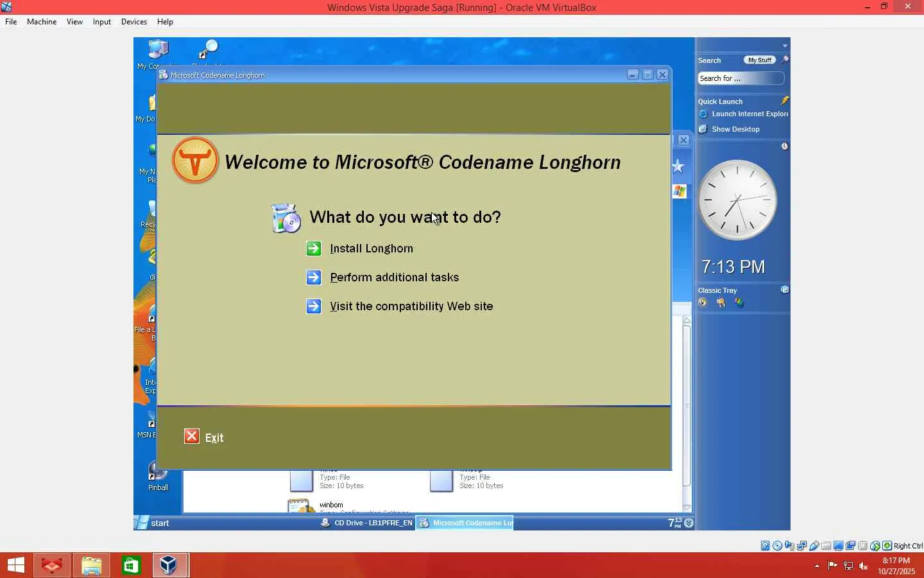Click the VirtualBox hard disk status icon

[766, 546]
